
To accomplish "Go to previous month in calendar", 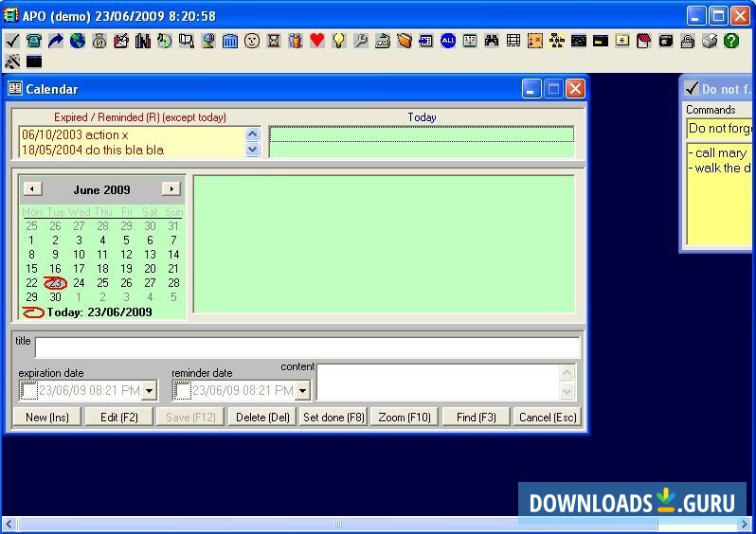I will tap(32, 189).
